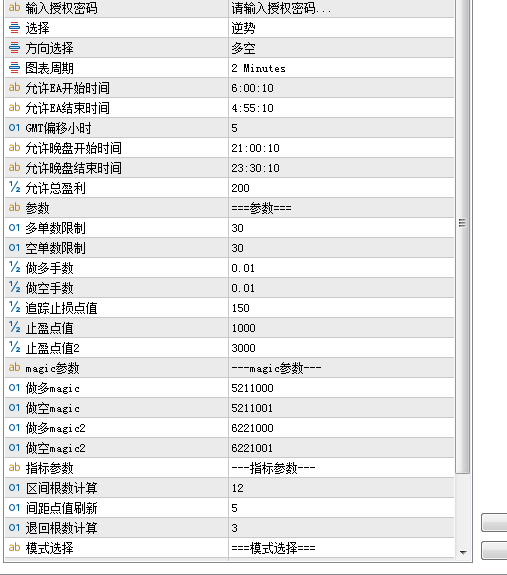Click the ½ icon beside 允许总盈利
Viewport: 507px width, 575px height.
click(14, 188)
